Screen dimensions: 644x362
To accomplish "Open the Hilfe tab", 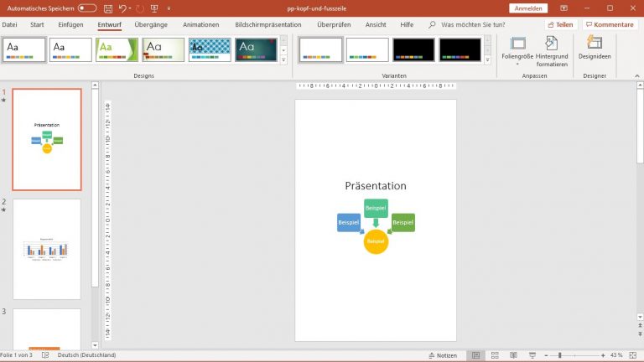I will pos(407,24).
